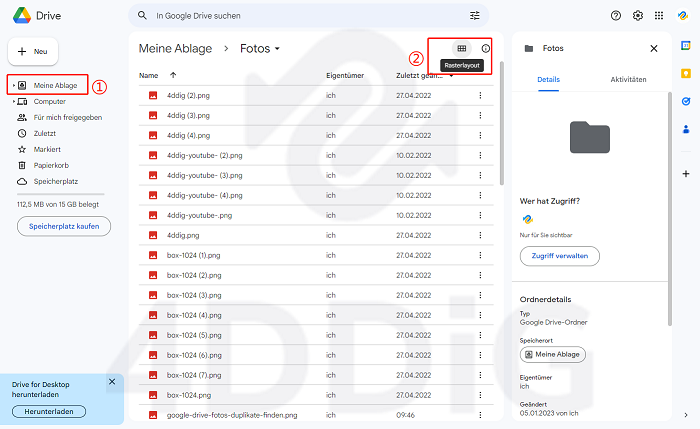This screenshot has width=700, height=429.
Task: Click the Drive search input field
Action: coord(300,16)
